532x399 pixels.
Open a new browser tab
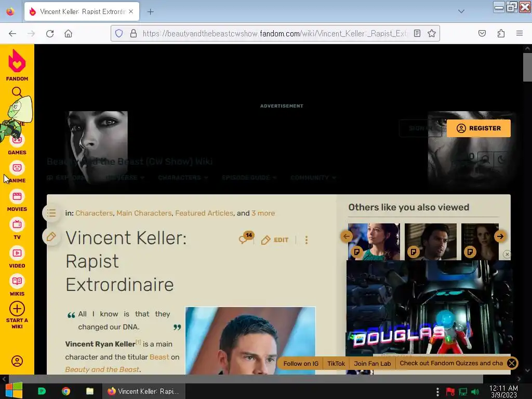click(150, 11)
